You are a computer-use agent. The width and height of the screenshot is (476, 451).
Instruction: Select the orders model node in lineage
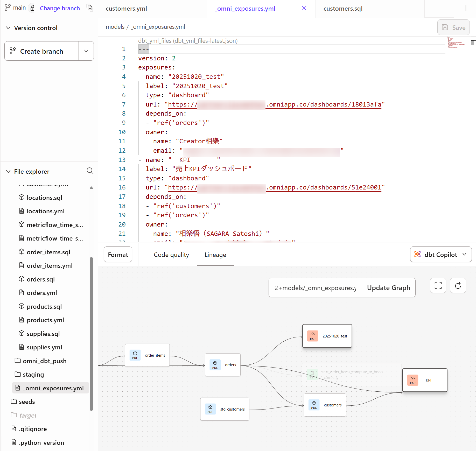click(x=223, y=365)
